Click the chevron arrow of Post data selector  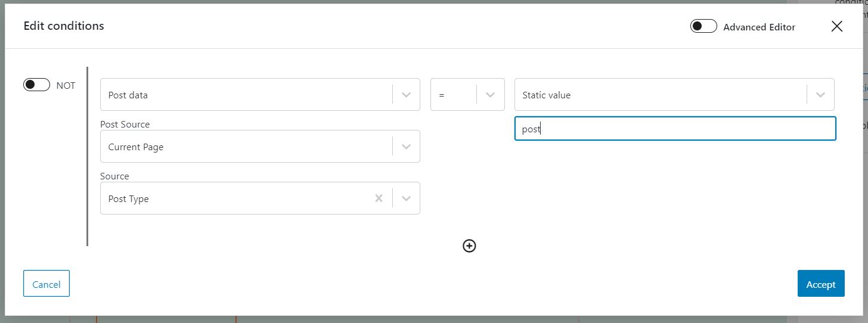[x=407, y=95]
